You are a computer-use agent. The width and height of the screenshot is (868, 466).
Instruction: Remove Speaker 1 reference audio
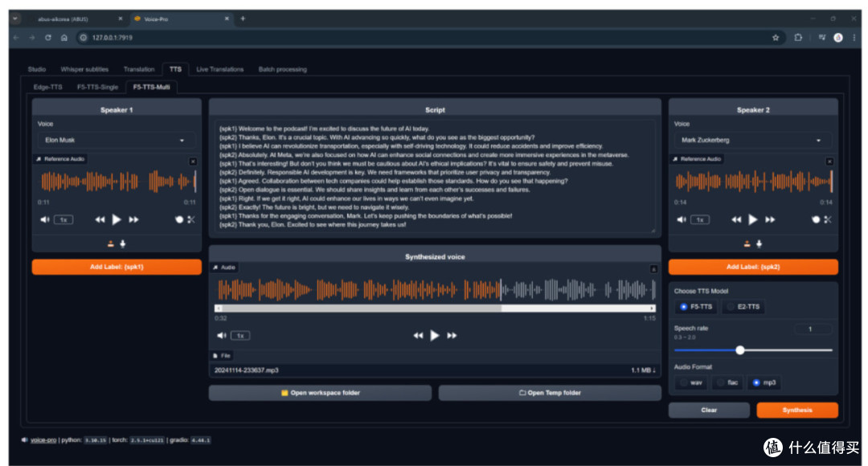[193, 161]
